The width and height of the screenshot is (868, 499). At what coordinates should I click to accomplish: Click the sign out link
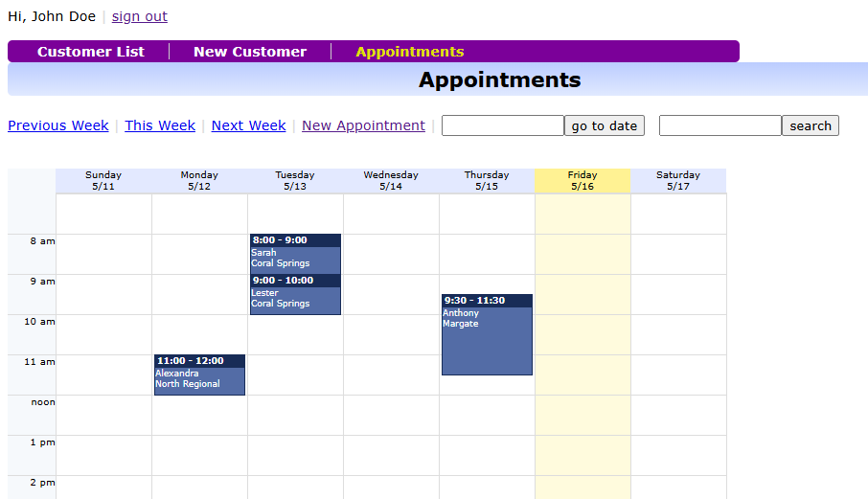pos(140,16)
